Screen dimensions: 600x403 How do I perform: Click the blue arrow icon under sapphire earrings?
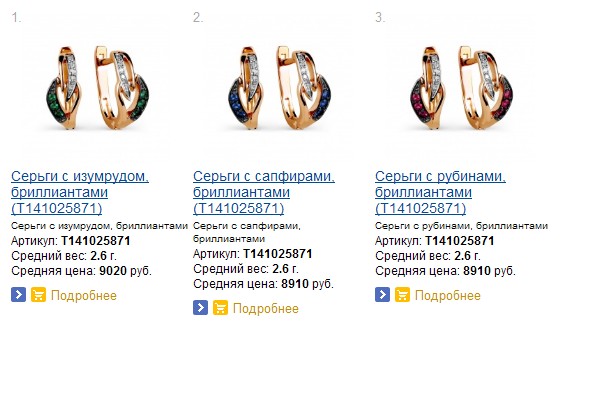[201, 308]
